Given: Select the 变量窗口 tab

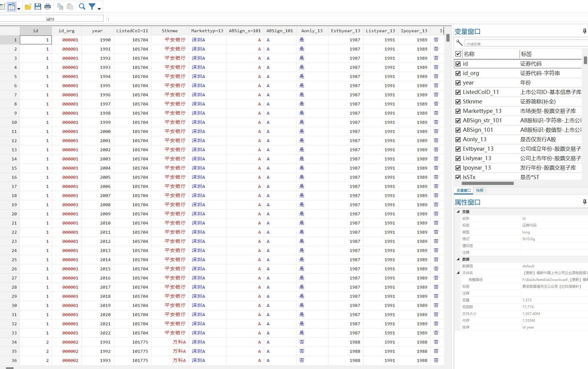Looking at the screenshot, I should click(463, 191).
